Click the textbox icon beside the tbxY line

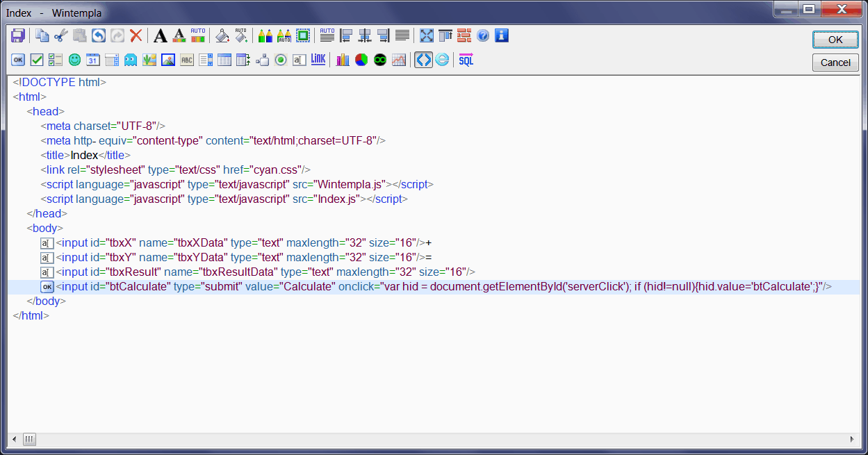pyautogui.click(x=47, y=258)
